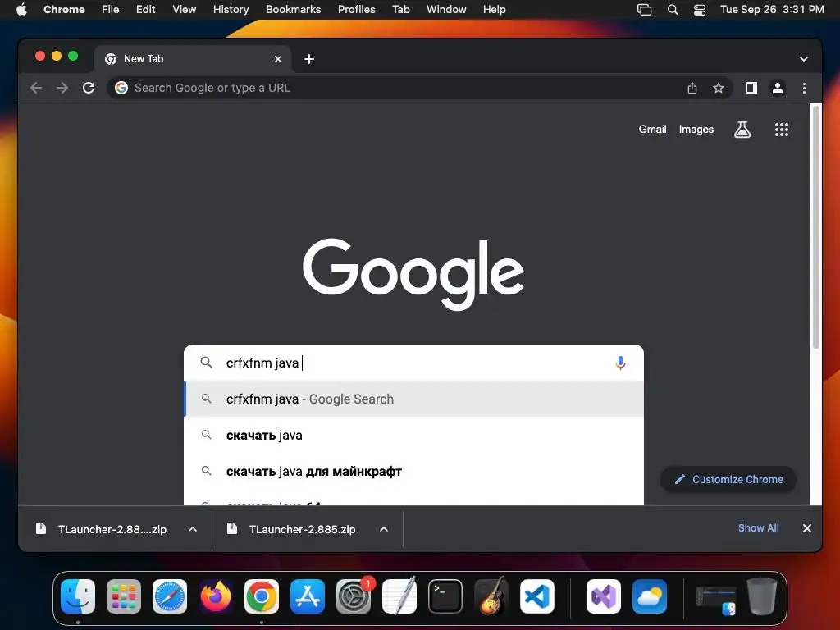Go back using the browser back arrow
840x630 pixels.
tap(36, 88)
